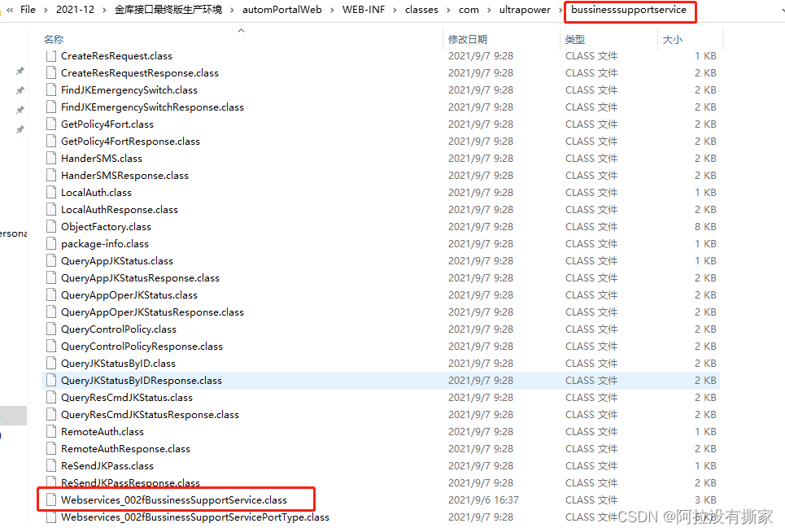Go to File in breadcrumb path
This screenshot has height=532, width=785.
(x=28, y=10)
